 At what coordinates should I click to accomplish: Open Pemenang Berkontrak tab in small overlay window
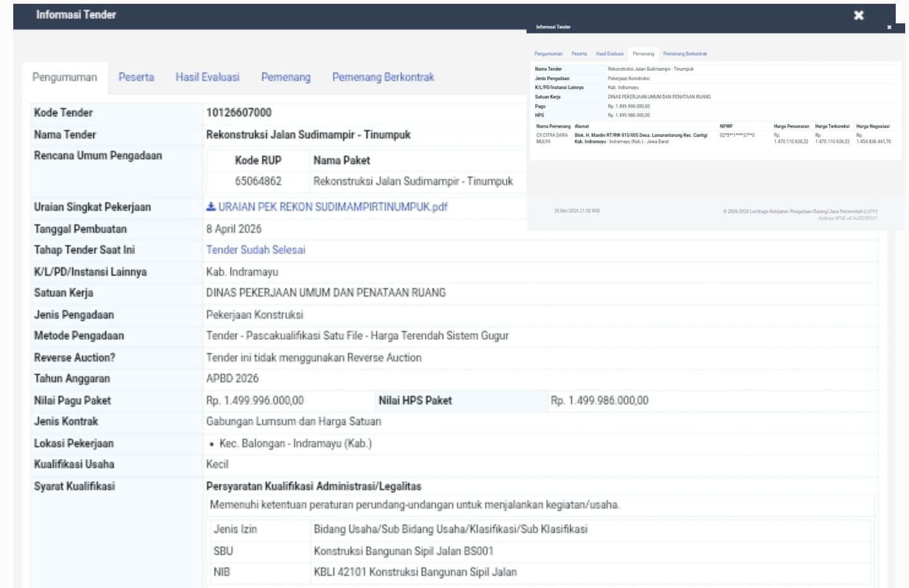click(685, 54)
